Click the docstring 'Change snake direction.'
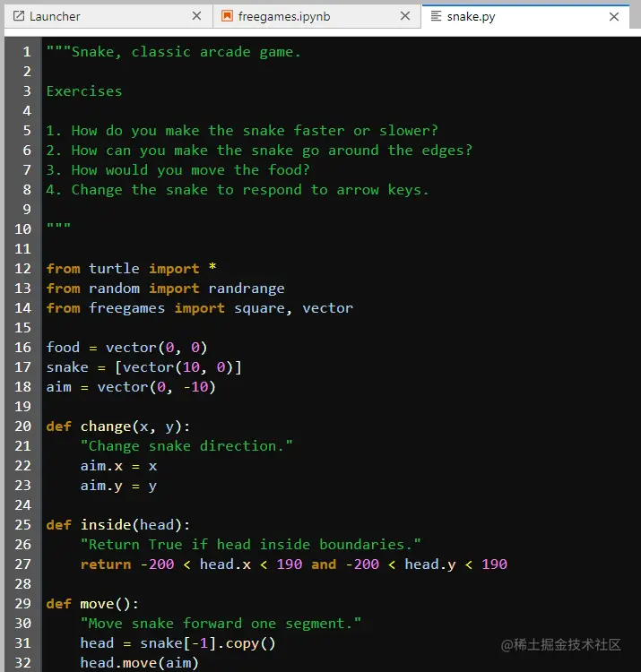 click(x=186, y=446)
